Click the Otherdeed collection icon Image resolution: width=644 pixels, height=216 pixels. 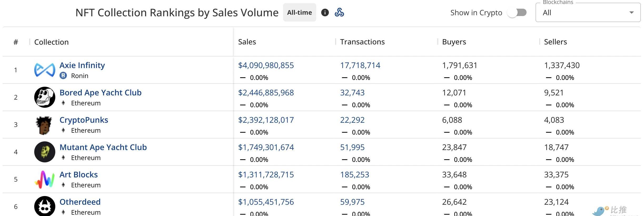[44, 206]
